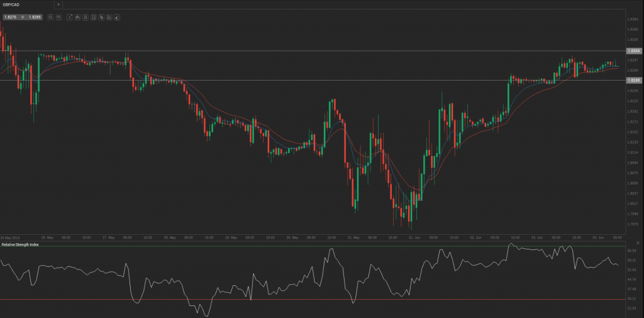This screenshot has height=318, width=644.
Task: Open the timeframe selector icon
Action: pyautogui.click(x=69, y=17)
